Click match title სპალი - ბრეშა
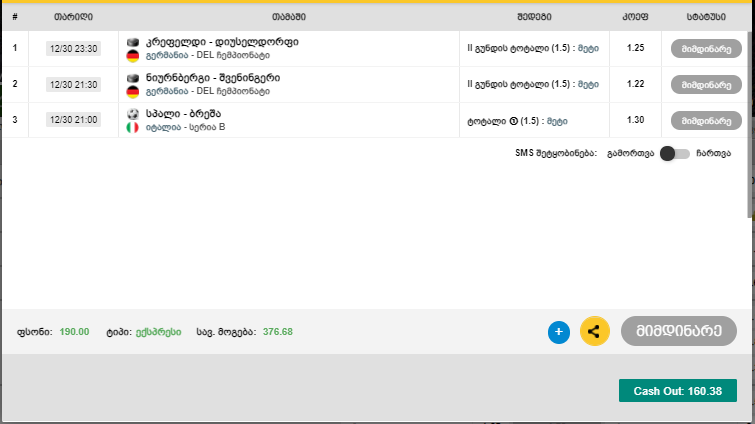Screen dimensions: 755x424 [183, 114]
